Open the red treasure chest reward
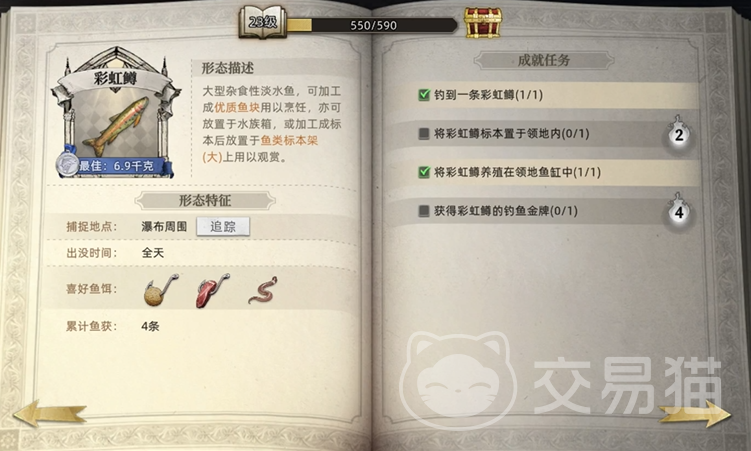751x451 pixels. [x=483, y=23]
